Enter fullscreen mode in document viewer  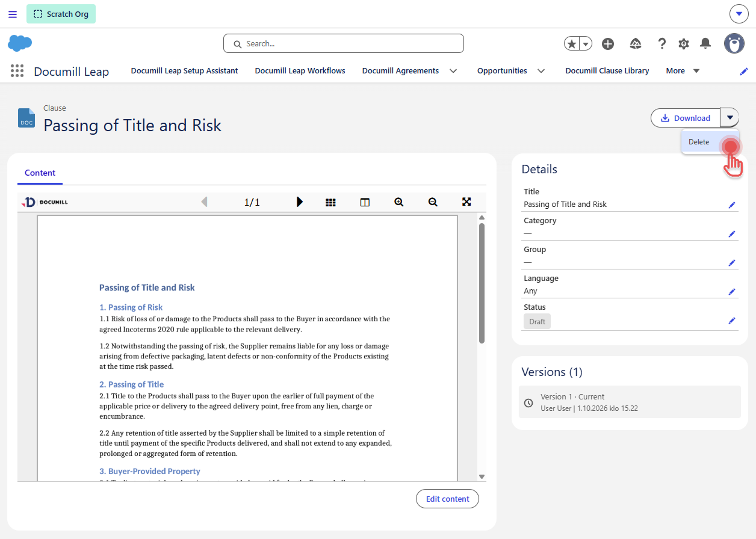(466, 202)
